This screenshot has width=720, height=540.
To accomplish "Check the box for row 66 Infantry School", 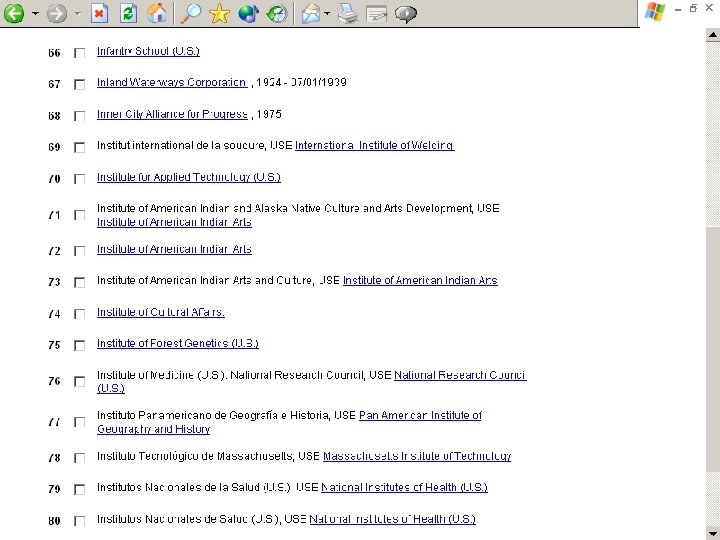I will click(79, 53).
